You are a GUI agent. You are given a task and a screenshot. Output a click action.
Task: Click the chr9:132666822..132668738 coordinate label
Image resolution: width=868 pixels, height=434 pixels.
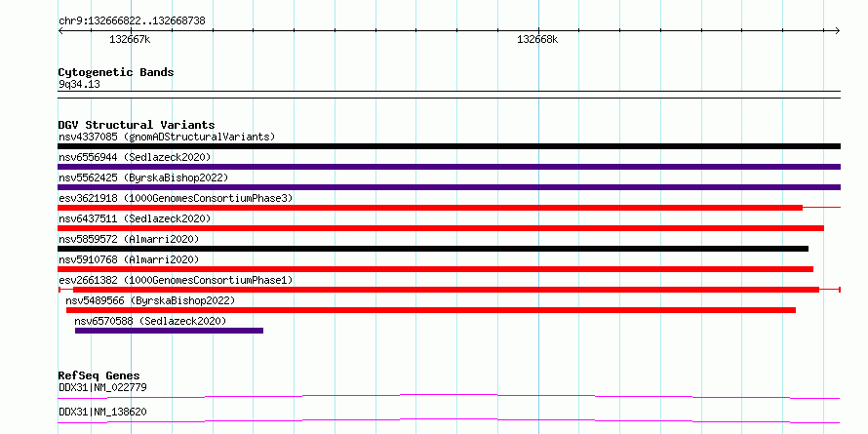tap(132, 21)
